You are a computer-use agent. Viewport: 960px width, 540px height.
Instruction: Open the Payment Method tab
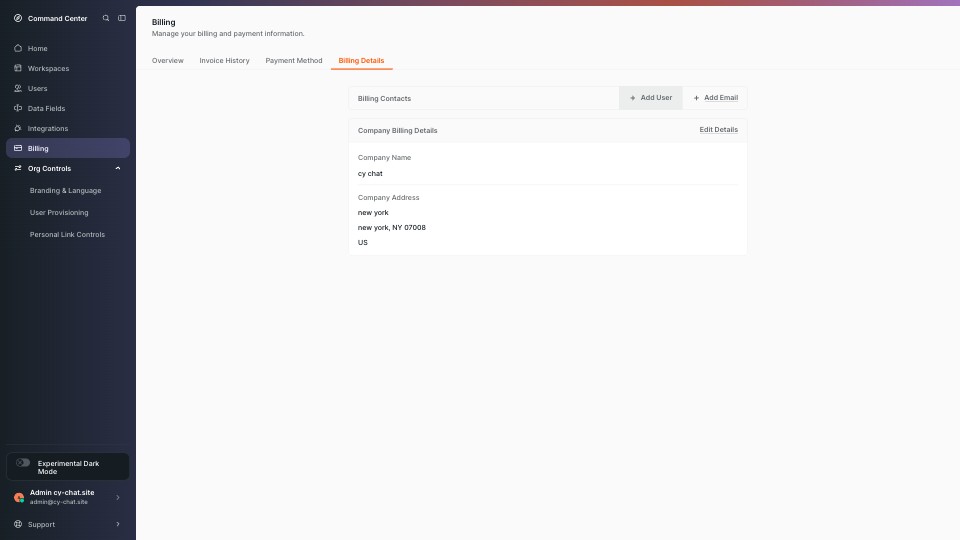[x=294, y=61]
